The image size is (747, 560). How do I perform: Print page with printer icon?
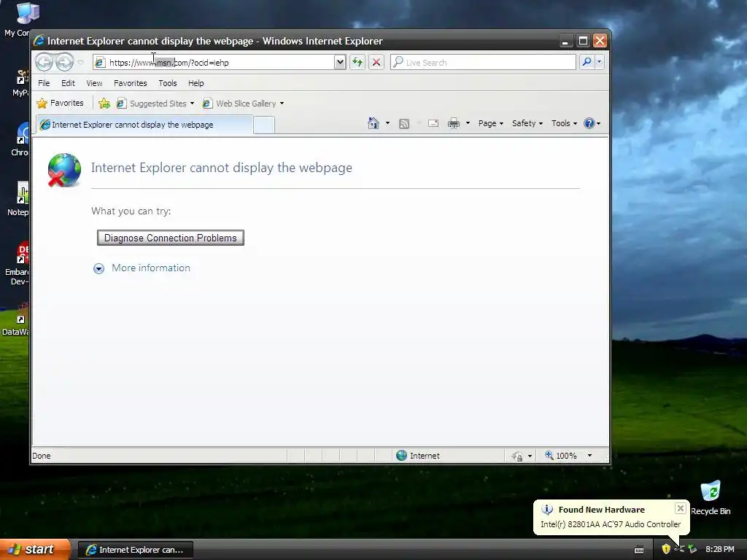point(454,124)
